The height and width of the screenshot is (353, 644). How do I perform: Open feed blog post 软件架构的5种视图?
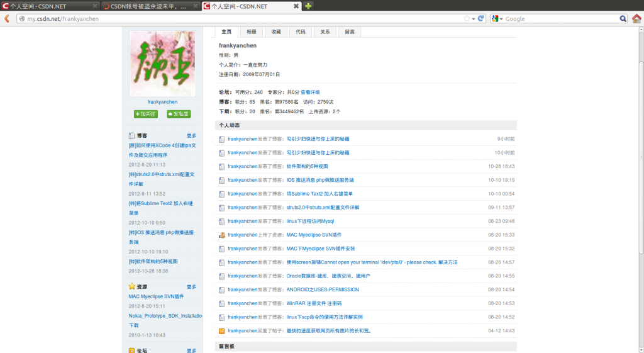point(307,166)
